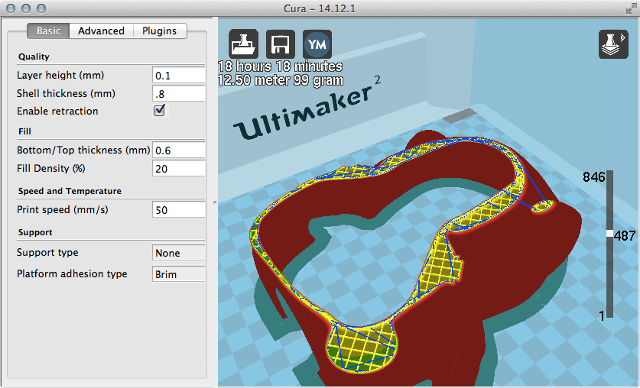Click the panel splitter collapse handle

pos(215,202)
